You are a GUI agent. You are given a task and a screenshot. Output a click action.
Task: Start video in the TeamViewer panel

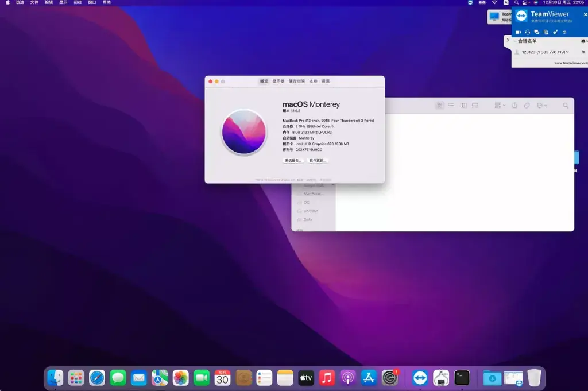point(518,32)
